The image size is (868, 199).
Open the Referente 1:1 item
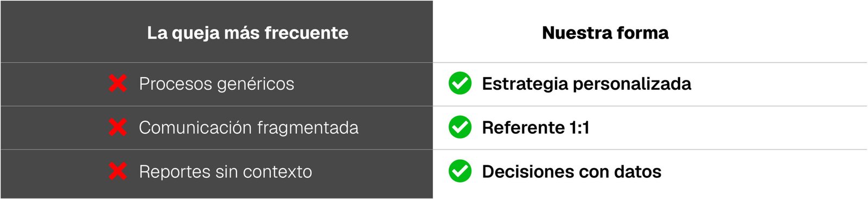coord(535,127)
